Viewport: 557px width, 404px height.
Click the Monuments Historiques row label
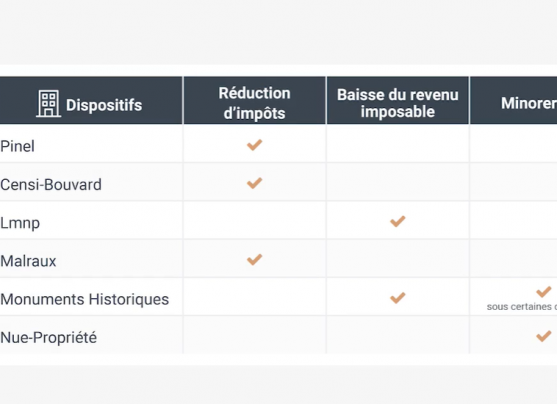85,299
